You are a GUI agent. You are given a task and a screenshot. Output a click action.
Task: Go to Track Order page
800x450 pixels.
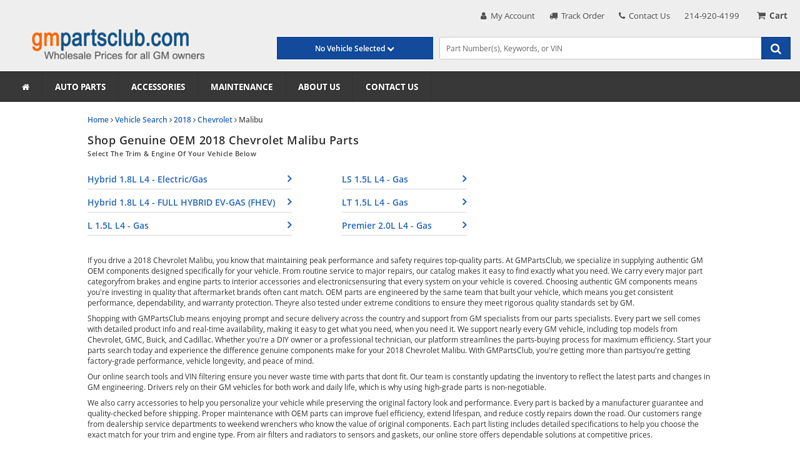pos(583,16)
